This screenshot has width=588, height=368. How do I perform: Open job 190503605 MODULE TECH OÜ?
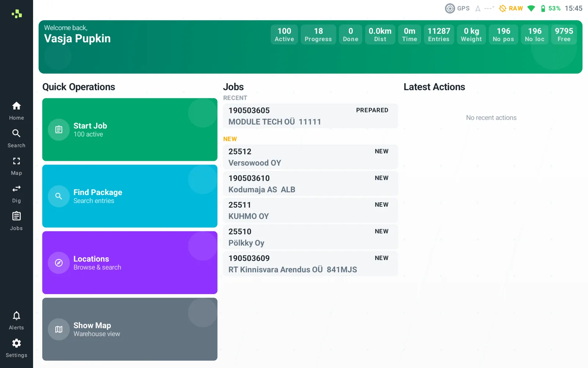(311, 116)
